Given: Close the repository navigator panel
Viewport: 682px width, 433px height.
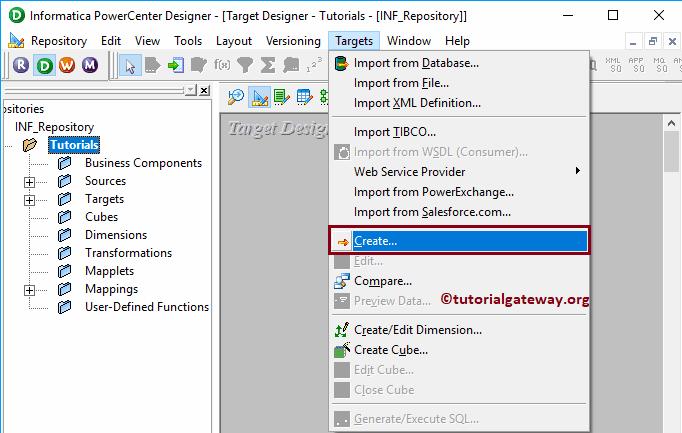Looking at the screenshot, I should click(204, 90).
